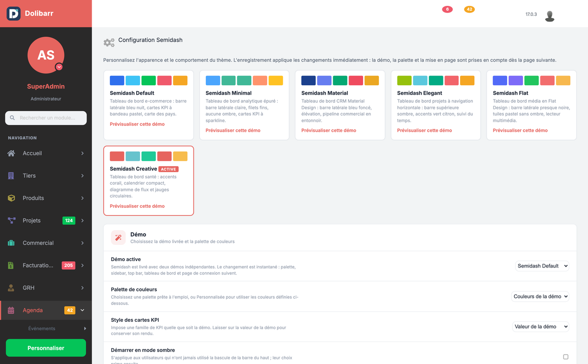
Task: Click the green Personnaliser button
Action: tap(46, 348)
